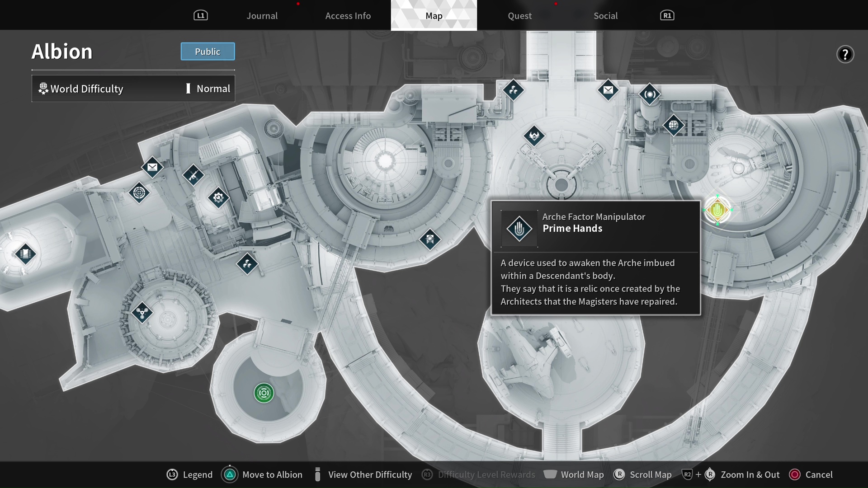Select the gear/settings icon mid-left area
Viewport: 868px width, 488px height.
click(x=217, y=197)
